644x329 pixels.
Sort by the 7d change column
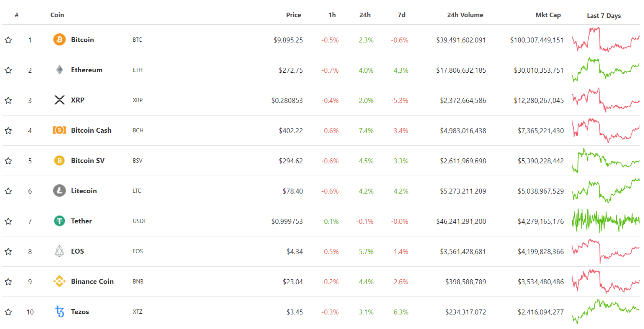point(401,15)
